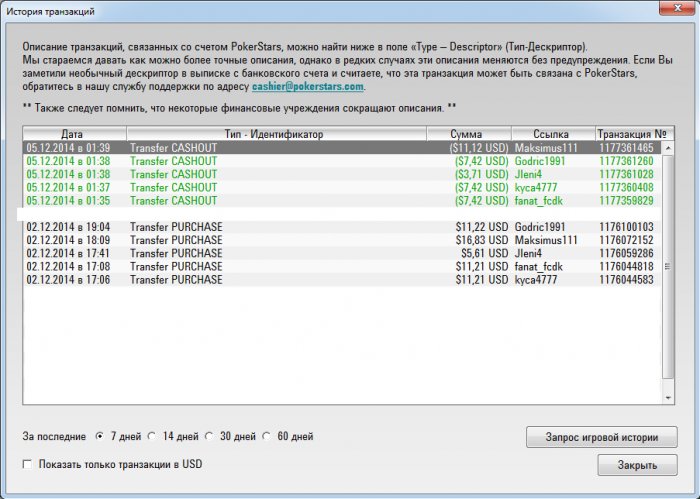
Task: Select the 14 дней period option
Action: [152, 437]
